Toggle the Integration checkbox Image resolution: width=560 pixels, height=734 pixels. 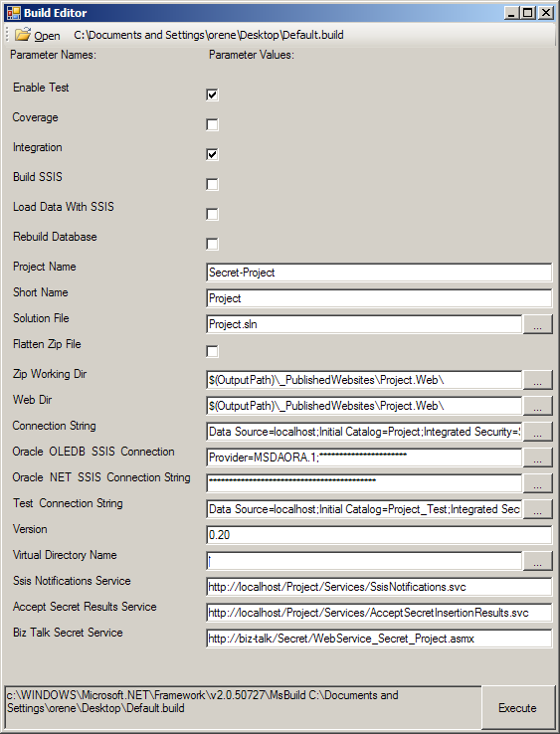[212, 154]
